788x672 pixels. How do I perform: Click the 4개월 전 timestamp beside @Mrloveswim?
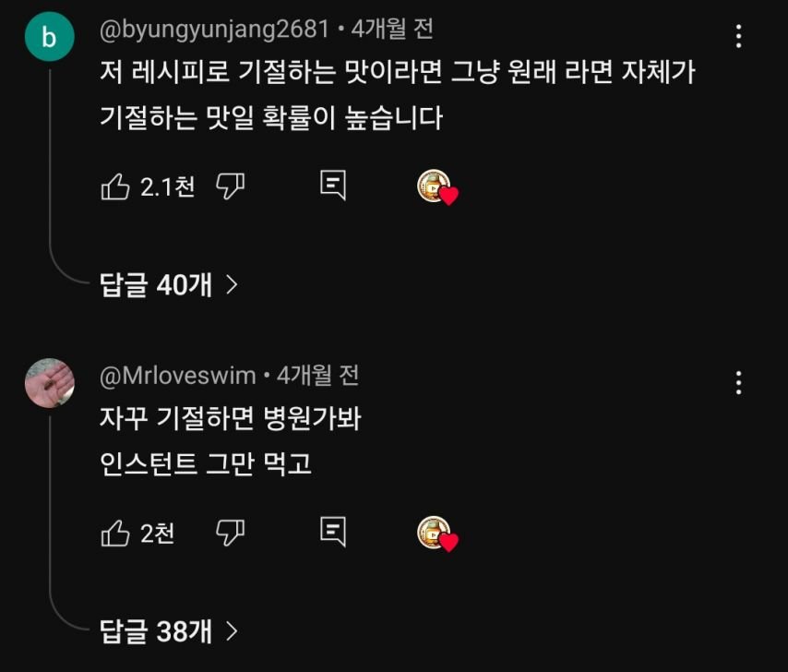pos(317,375)
